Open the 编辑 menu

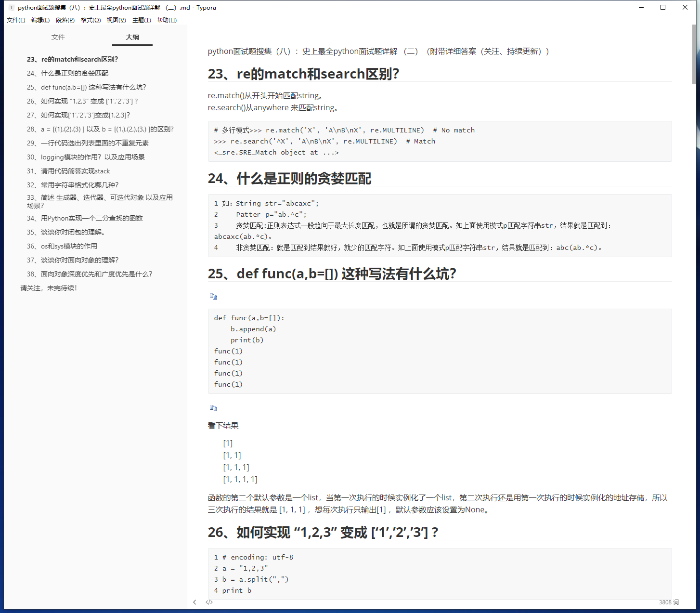pyautogui.click(x=40, y=20)
